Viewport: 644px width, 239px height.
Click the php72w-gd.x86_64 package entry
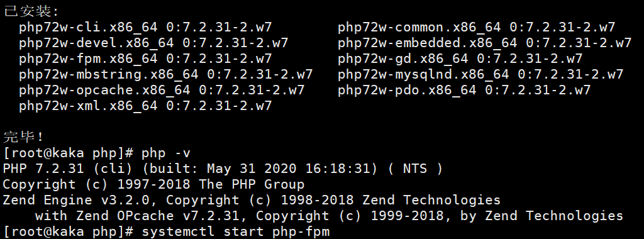[460, 58]
